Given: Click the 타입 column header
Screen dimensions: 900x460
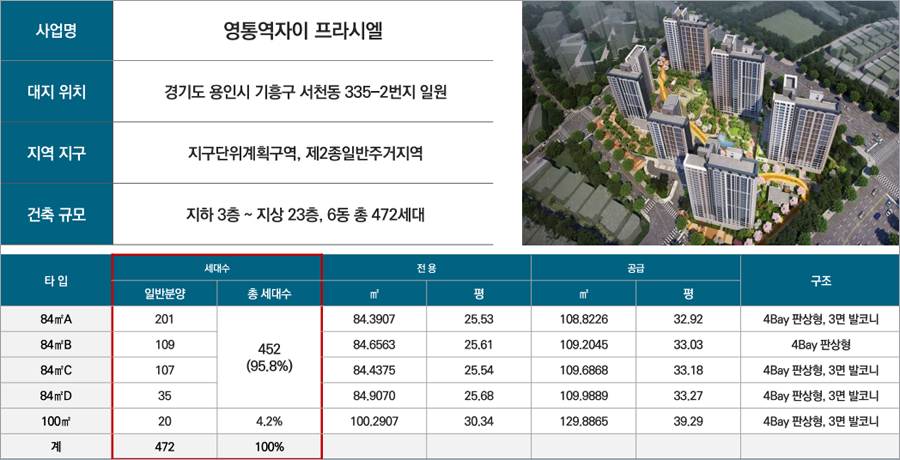Looking at the screenshot, I should click(56, 280).
